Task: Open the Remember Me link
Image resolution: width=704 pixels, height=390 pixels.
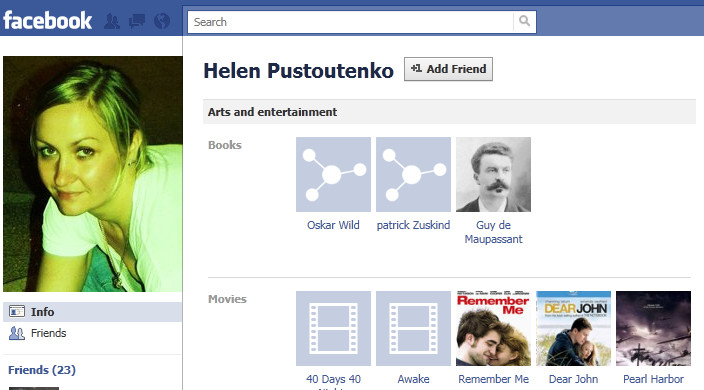Action: click(x=493, y=379)
